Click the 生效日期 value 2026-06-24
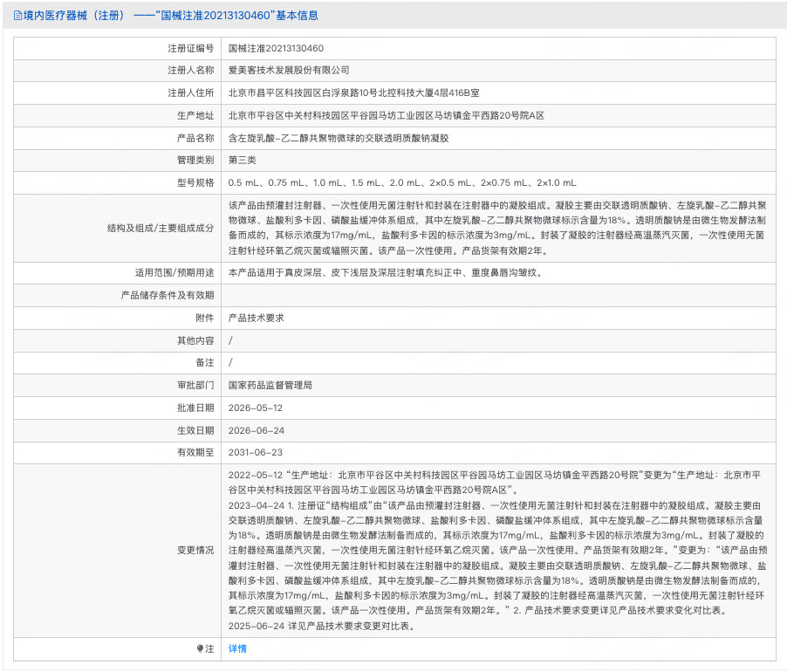Viewport: 787px width, 672px height. (x=256, y=430)
